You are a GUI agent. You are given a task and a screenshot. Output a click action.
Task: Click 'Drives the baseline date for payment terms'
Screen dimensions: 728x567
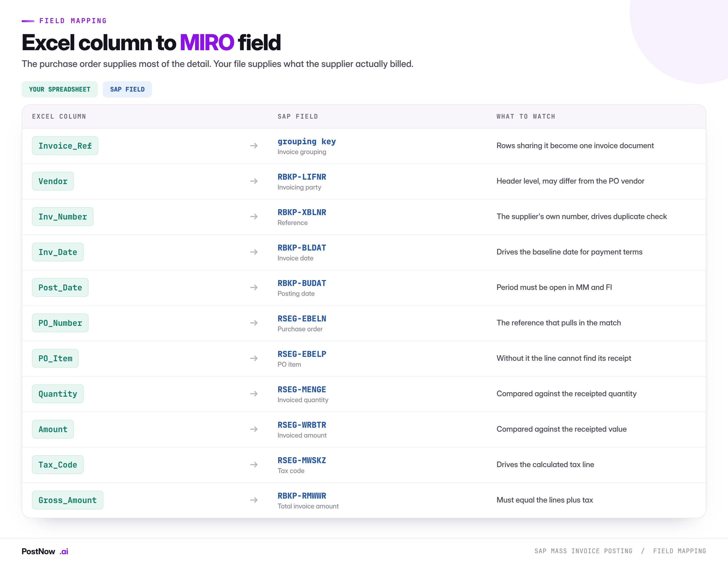(x=569, y=252)
